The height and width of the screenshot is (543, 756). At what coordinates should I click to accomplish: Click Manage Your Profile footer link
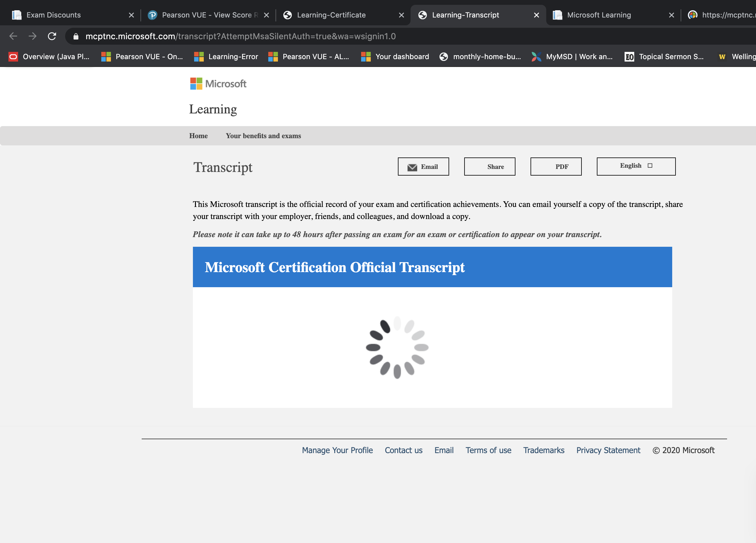337,450
